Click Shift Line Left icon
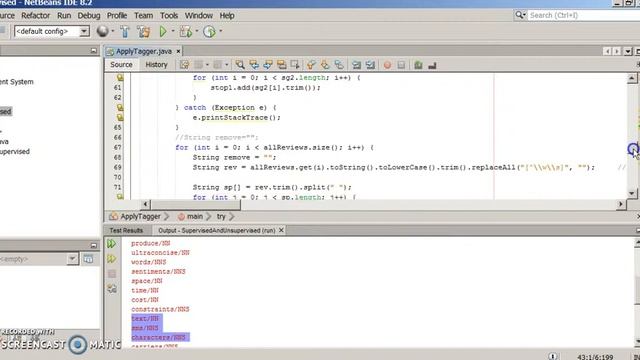The width and height of the screenshot is (640, 360). (x=356, y=65)
